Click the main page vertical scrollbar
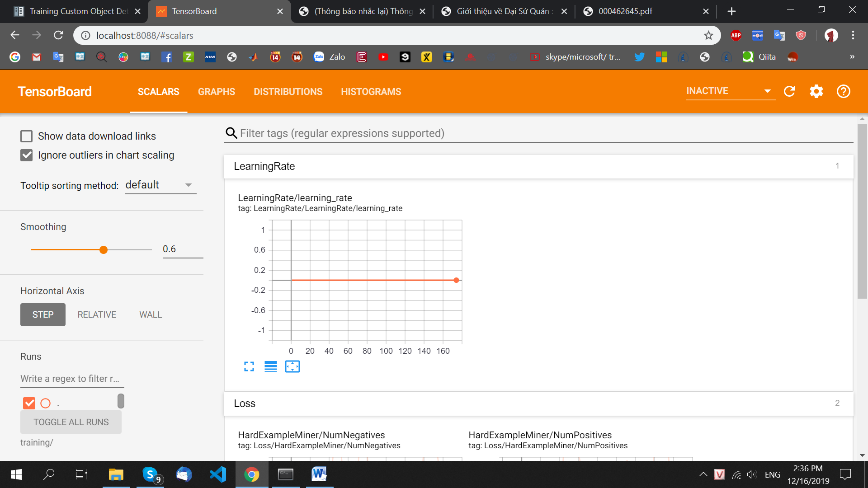Screen dimensions: 868x488 [862, 211]
